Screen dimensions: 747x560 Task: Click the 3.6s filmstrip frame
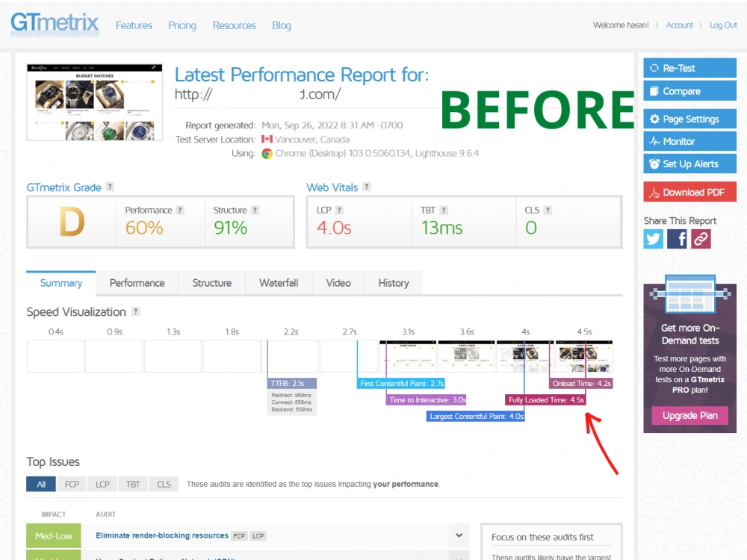(x=466, y=356)
